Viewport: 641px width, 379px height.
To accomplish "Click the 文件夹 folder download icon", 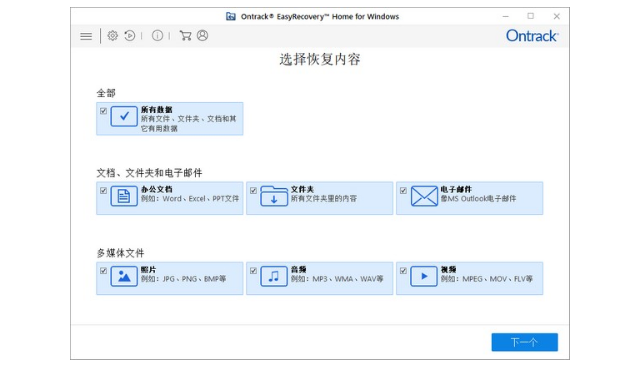I will (x=274, y=196).
